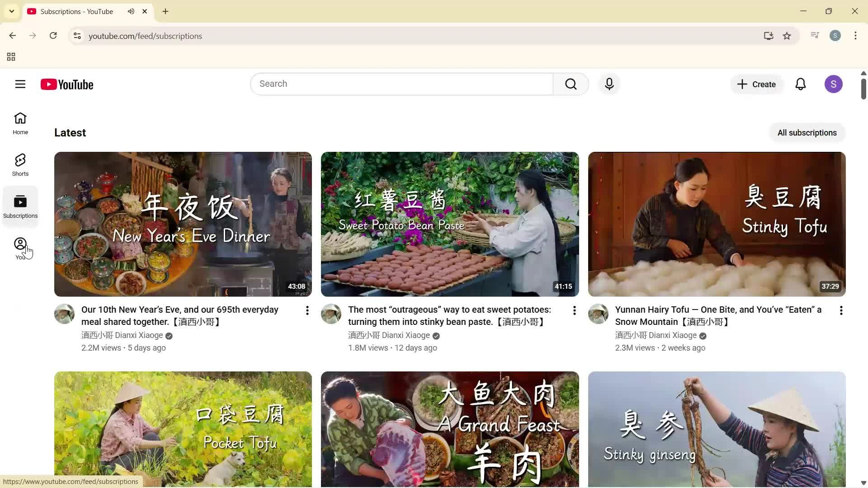The image size is (868, 488).
Task: Click the All subscriptions button
Action: click(x=807, y=132)
